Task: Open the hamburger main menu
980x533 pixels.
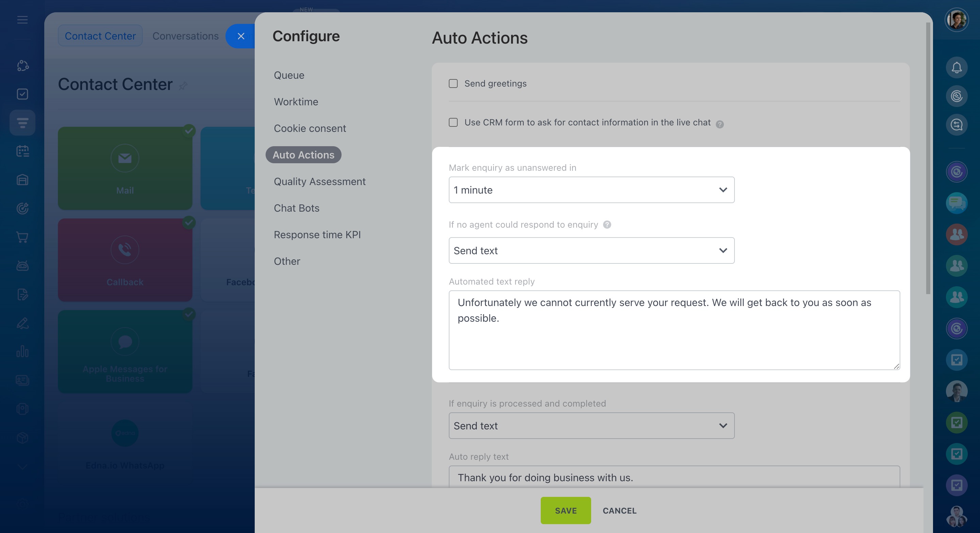Action: tap(22, 20)
